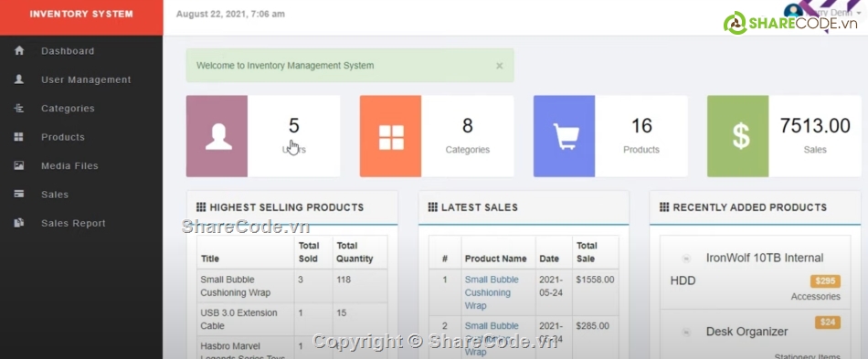Click the Media Files picture icon

(19, 166)
